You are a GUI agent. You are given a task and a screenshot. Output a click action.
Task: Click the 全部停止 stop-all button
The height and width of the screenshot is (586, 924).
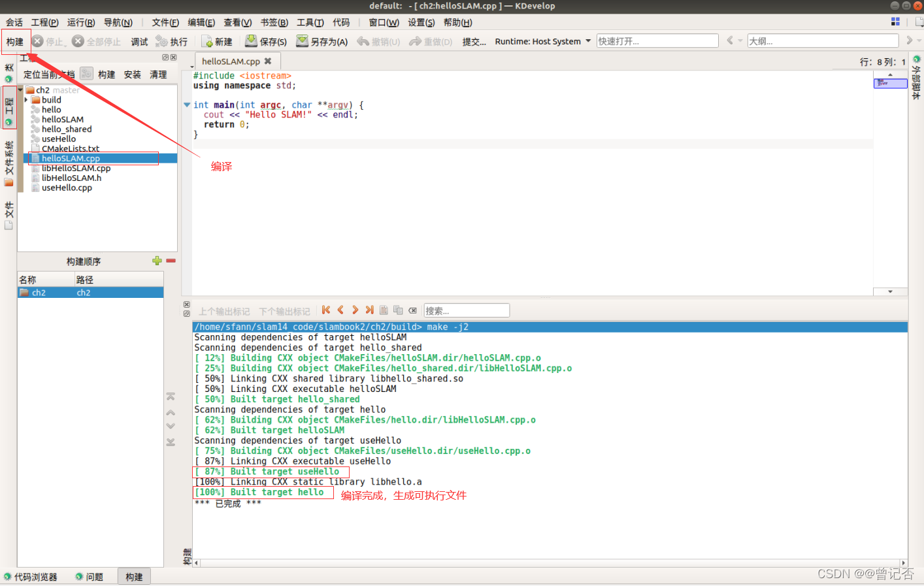click(x=97, y=42)
